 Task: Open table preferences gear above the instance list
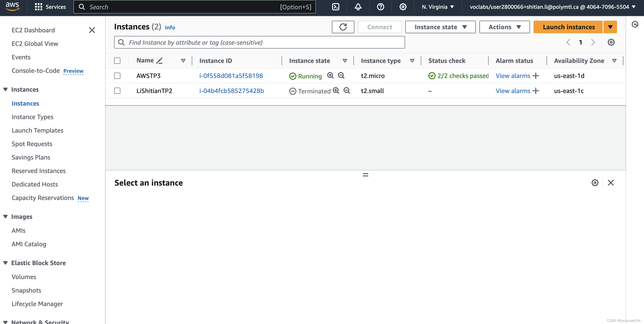pyautogui.click(x=611, y=42)
